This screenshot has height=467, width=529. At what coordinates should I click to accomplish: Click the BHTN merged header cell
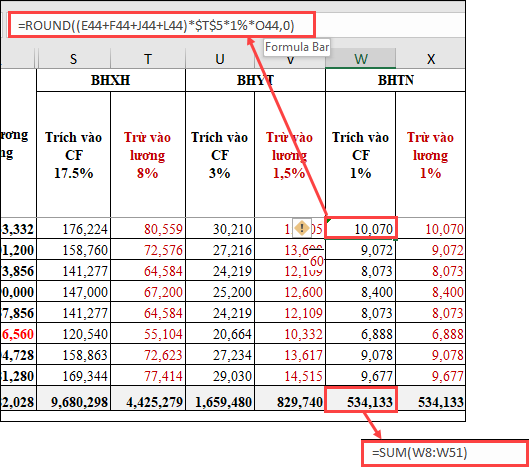395,80
